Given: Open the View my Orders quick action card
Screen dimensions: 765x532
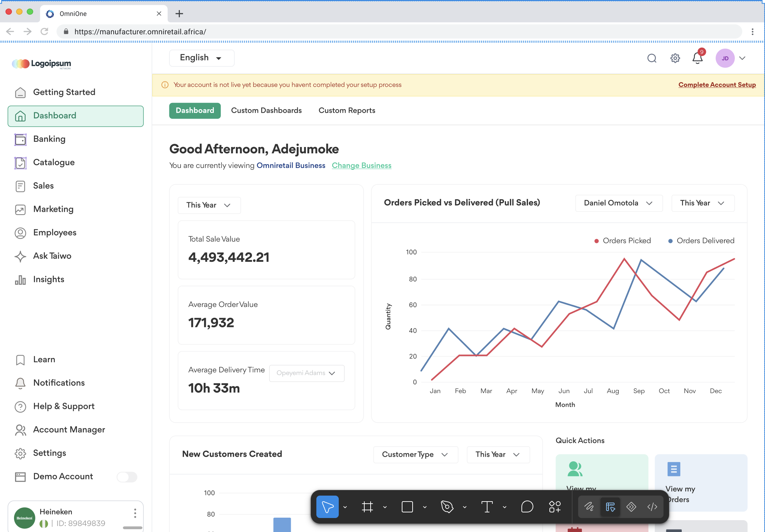Looking at the screenshot, I should (701, 483).
